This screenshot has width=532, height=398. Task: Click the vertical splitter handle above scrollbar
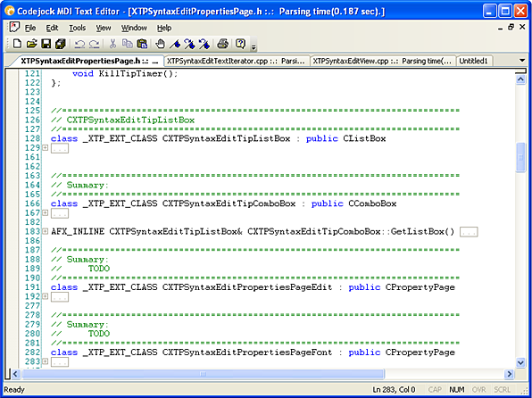(x=520, y=71)
